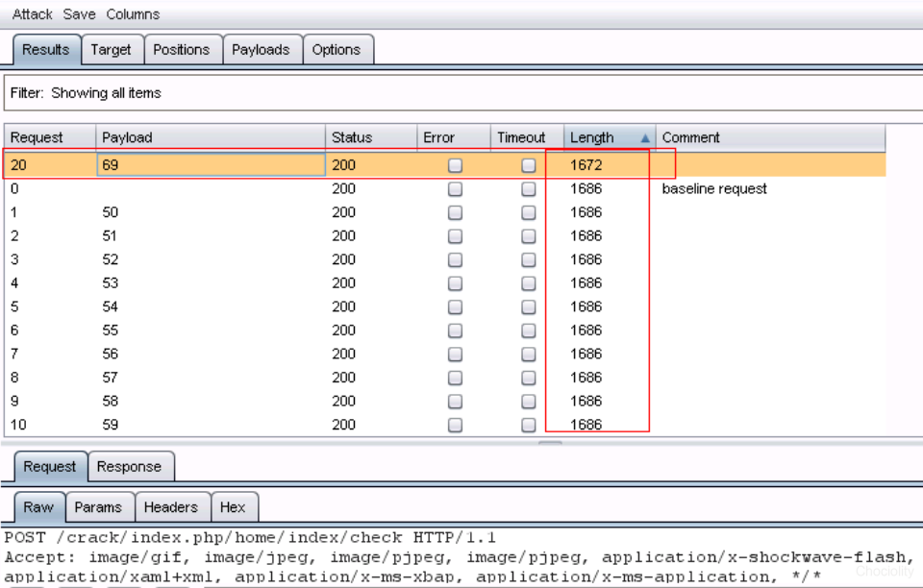Toggle Timeout checkbox for payload 59 row

(529, 425)
